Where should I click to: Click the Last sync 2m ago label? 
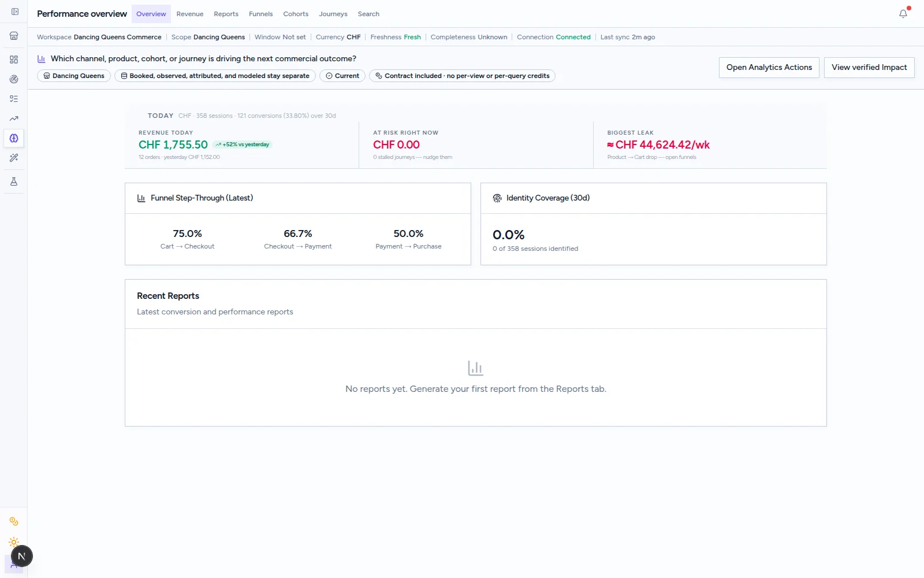[628, 37]
